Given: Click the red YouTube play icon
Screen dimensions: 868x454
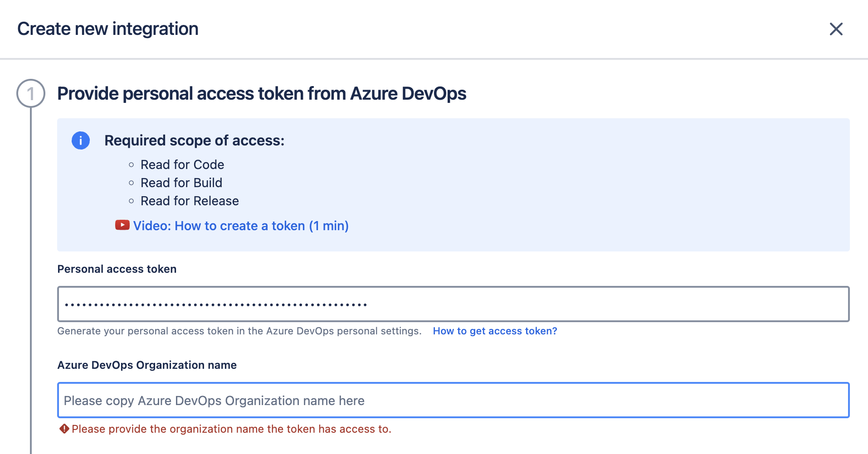Looking at the screenshot, I should pyautogui.click(x=122, y=225).
